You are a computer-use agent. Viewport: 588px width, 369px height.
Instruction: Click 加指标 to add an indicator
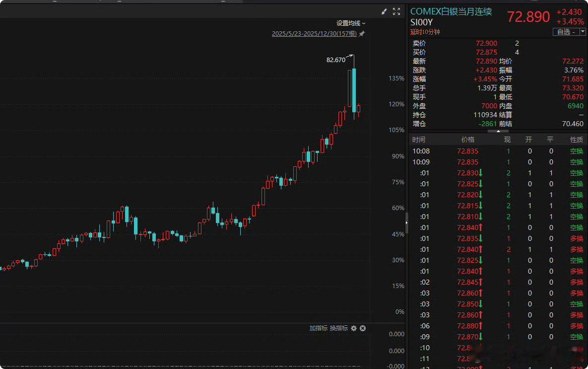(x=319, y=328)
